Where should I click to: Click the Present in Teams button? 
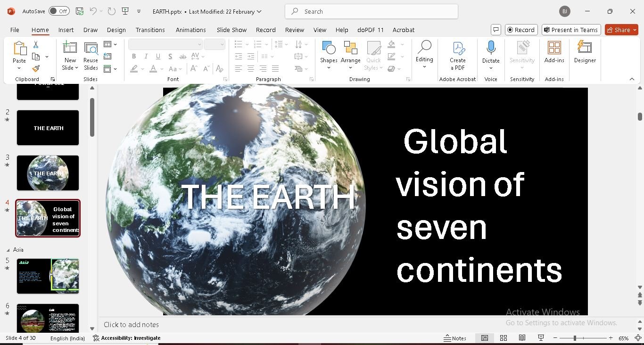click(x=571, y=30)
